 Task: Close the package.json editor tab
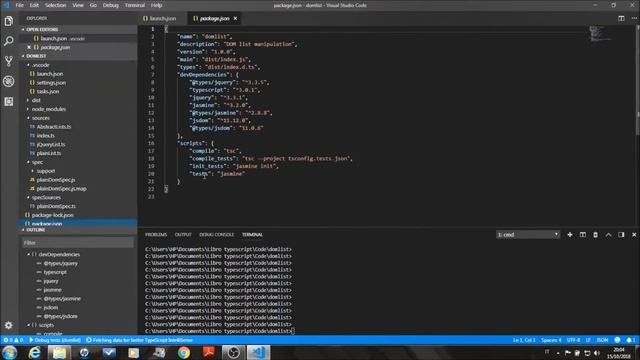pos(235,18)
